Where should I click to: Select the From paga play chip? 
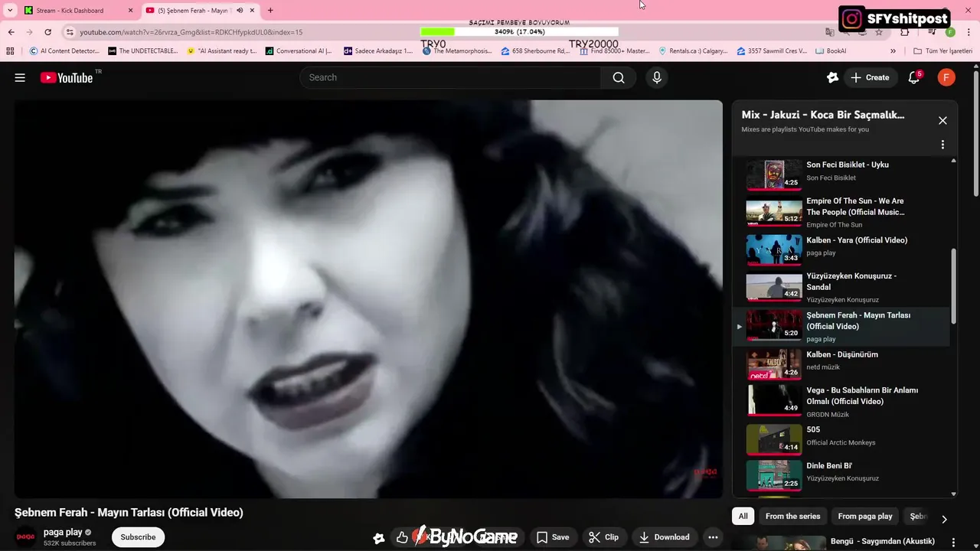[865, 516]
